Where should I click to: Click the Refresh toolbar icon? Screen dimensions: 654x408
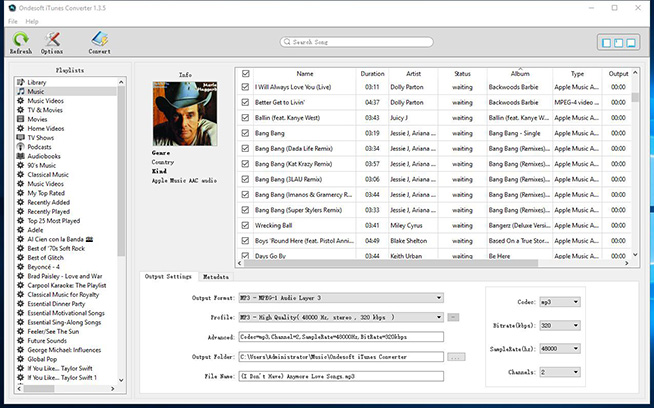(x=20, y=43)
